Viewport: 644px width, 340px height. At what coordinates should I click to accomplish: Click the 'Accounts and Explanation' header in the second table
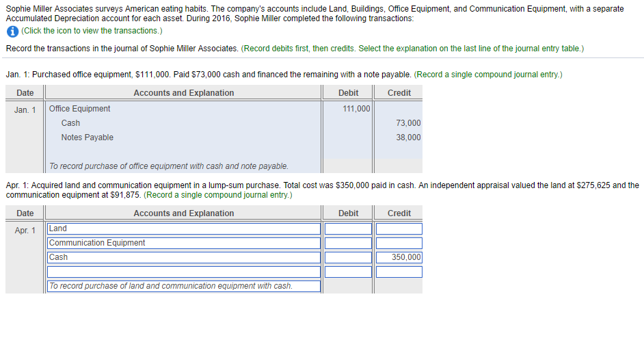[184, 213]
